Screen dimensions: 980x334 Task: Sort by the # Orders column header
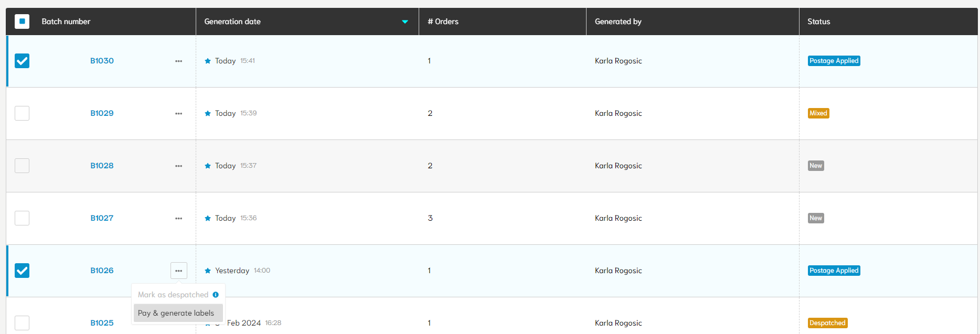click(x=443, y=21)
